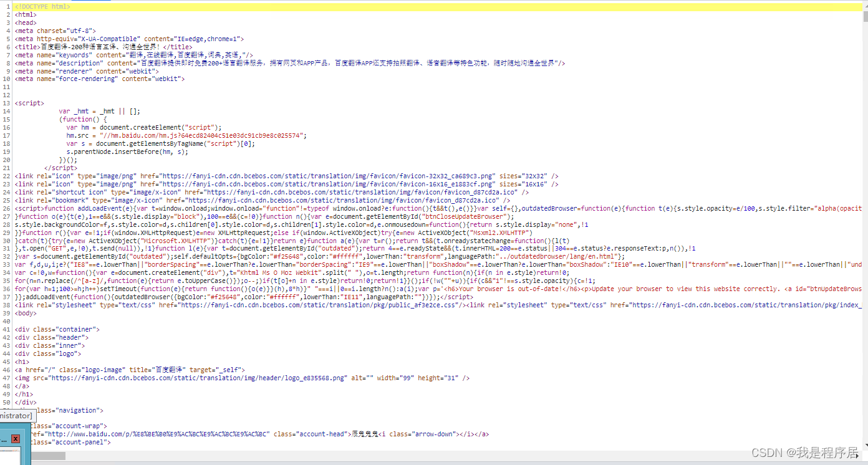Click the s.parentNode.insertBefore(hm, s) line

[x=127, y=152]
